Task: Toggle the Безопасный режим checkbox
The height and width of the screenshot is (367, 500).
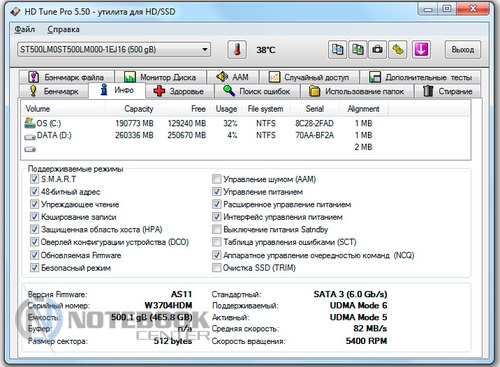Action: [x=34, y=268]
